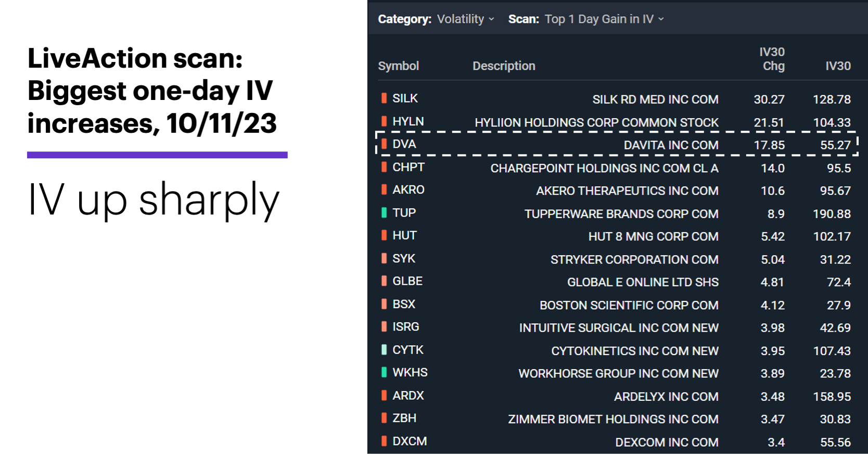Select the highlighted DAVITA INC COM row
Viewport: 868px width, 454px height.
click(617, 144)
